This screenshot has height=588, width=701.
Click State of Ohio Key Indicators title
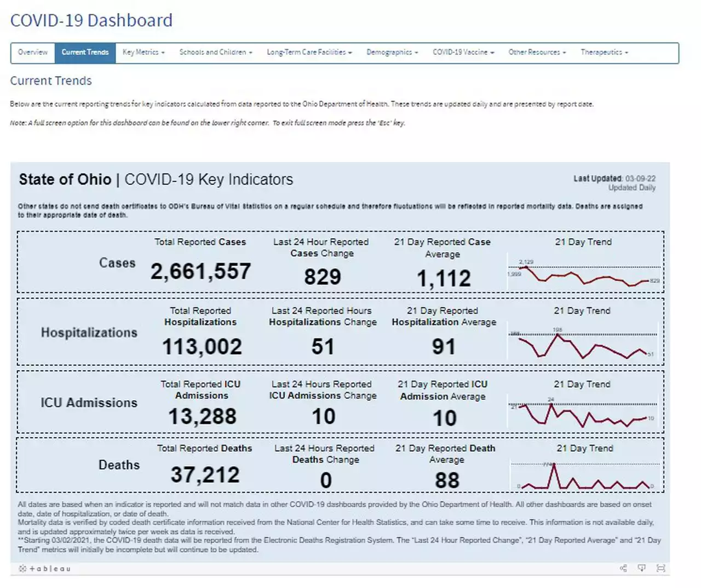(x=156, y=180)
